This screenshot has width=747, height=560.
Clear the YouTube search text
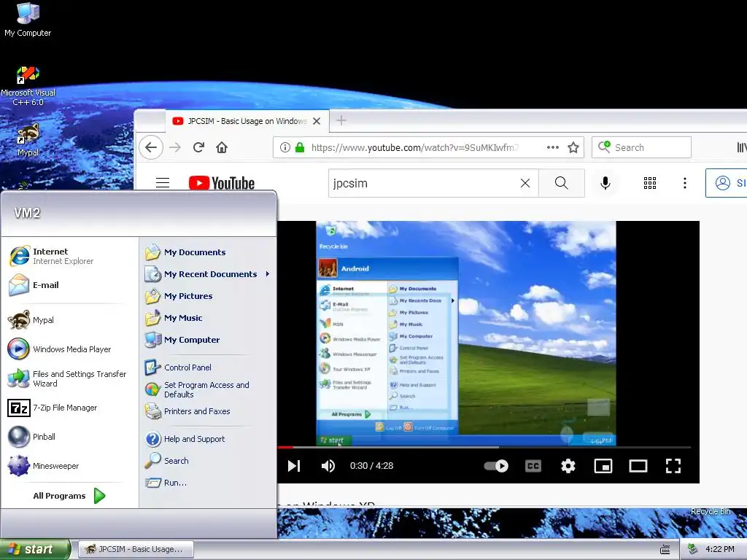click(x=525, y=183)
